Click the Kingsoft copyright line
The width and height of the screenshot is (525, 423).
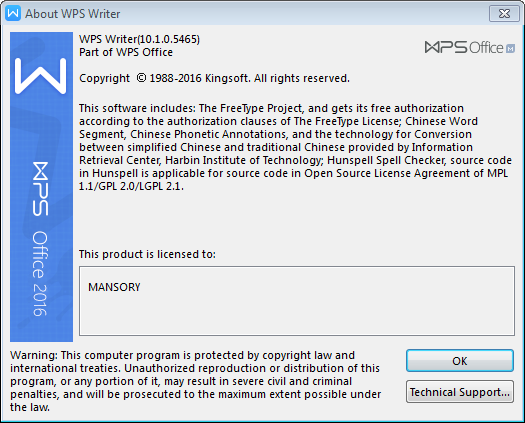(214, 78)
